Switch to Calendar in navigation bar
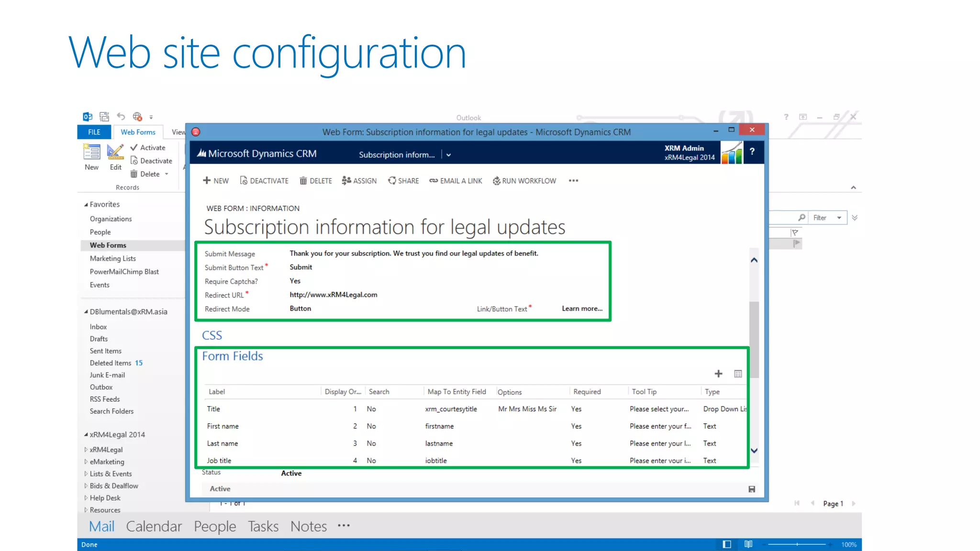Screen dimensions: 980x551 click(154, 527)
